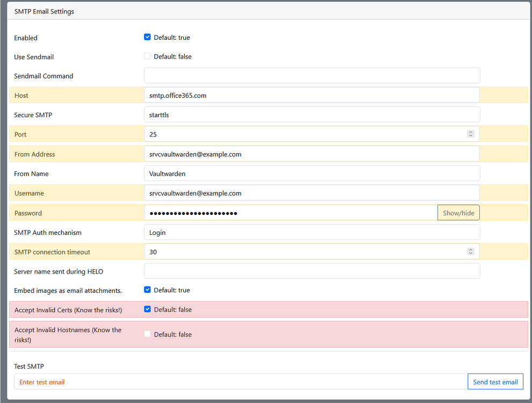This screenshot has height=403, width=532.
Task: Tick the Accept Invalid Hostnames checkbox
Action: pyautogui.click(x=147, y=334)
